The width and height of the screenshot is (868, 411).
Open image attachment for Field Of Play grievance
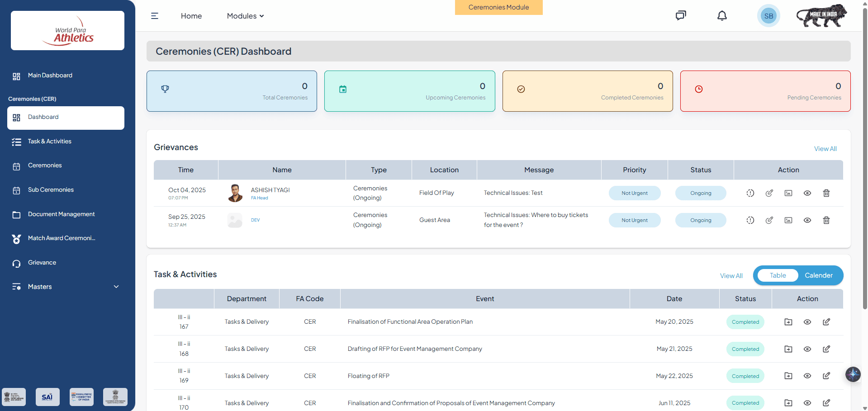788,193
